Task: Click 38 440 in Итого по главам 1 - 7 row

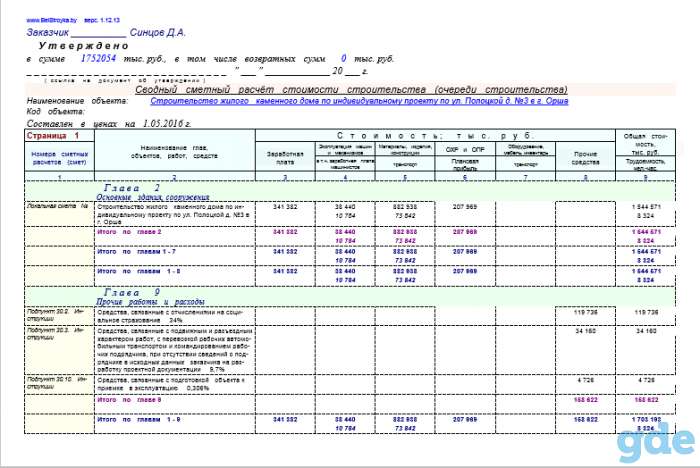Action: click(x=345, y=251)
